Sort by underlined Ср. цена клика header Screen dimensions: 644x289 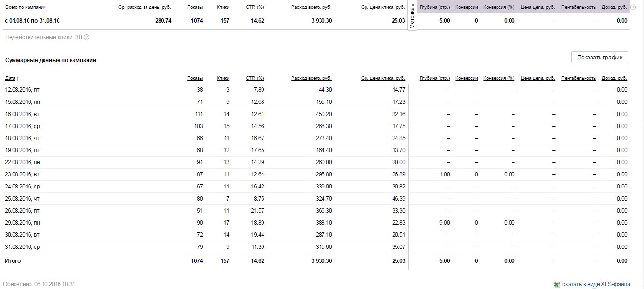(383, 78)
